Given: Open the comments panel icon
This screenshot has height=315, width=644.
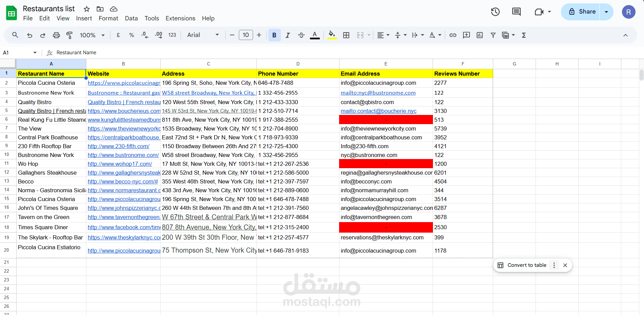Looking at the screenshot, I should pos(516,12).
